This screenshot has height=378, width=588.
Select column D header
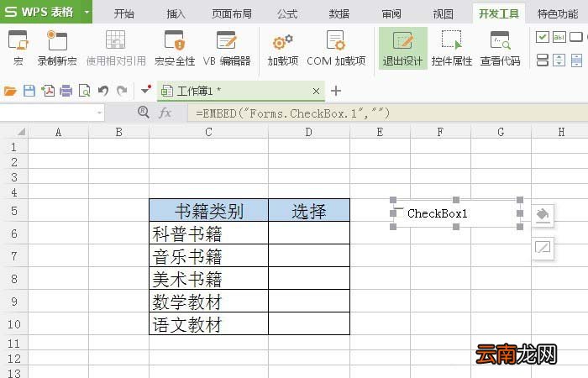pos(308,132)
